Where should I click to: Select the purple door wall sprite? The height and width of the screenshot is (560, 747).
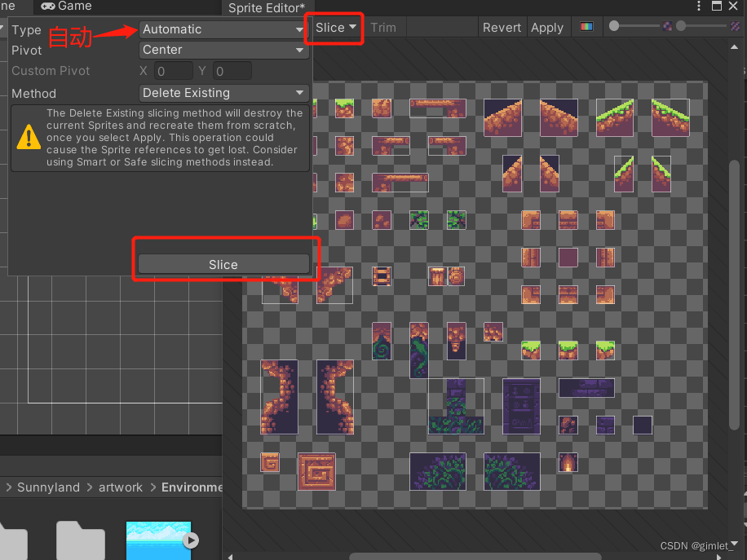[521, 406]
